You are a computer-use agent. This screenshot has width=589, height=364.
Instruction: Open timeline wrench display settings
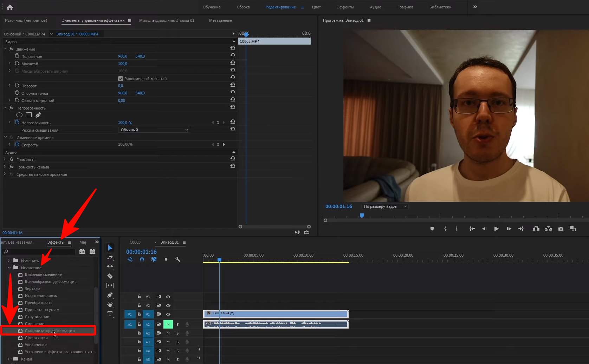point(178,259)
